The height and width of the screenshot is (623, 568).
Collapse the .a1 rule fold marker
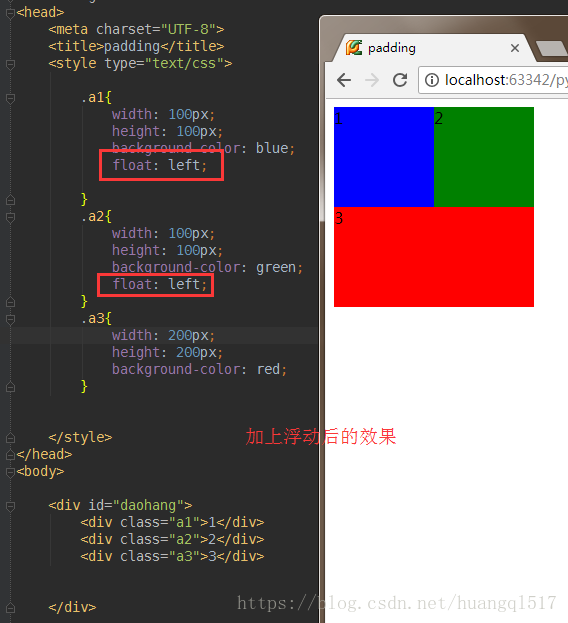pyautogui.click(x=11, y=98)
